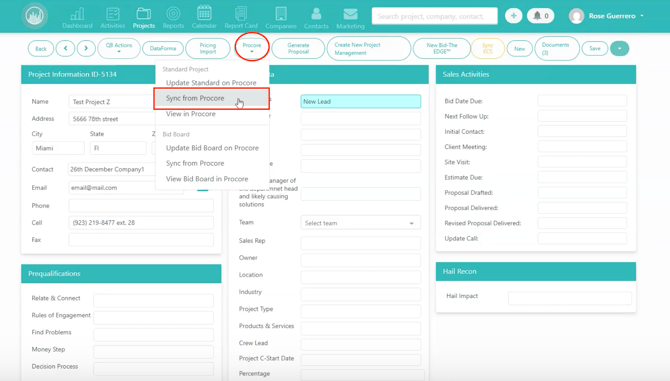Open the Activities nav icon
The image size is (670, 381).
(113, 18)
